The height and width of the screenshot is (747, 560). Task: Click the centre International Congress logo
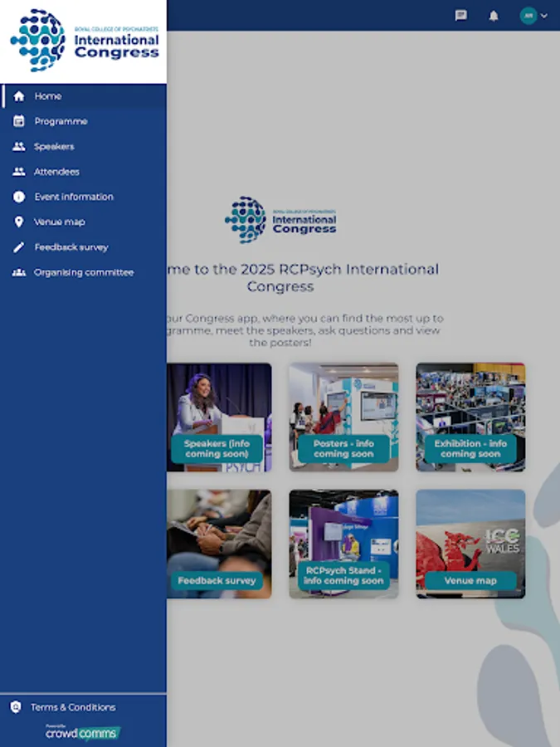click(x=280, y=220)
